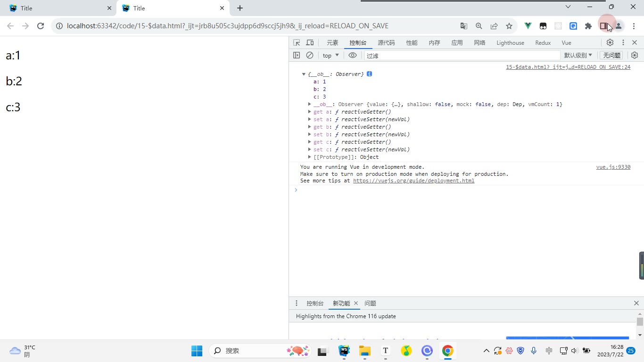Expand the __ob__: Observer property

click(310, 104)
